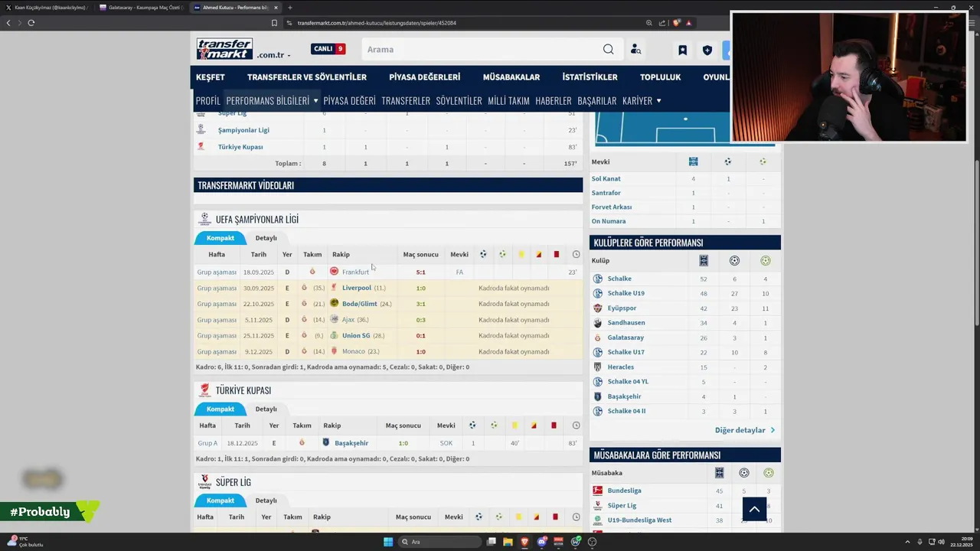The height and width of the screenshot is (551, 980).
Task: Click the UEFA Şampiyonlar Ligi competition logo
Action: pyautogui.click(x=204, y=220)
